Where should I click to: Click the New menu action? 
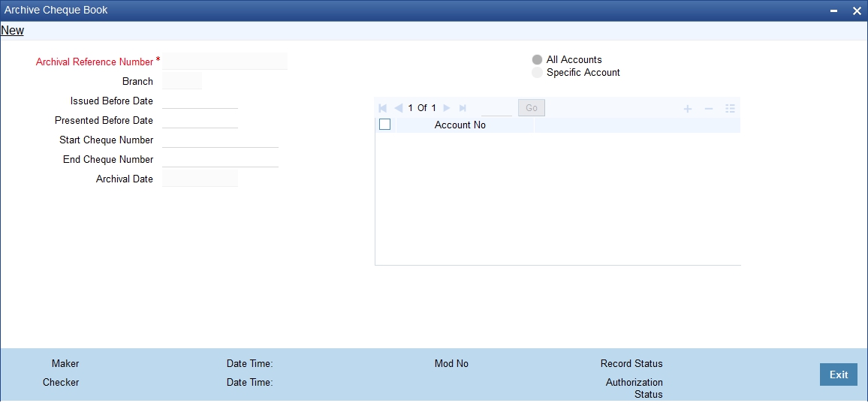(12, 31)
